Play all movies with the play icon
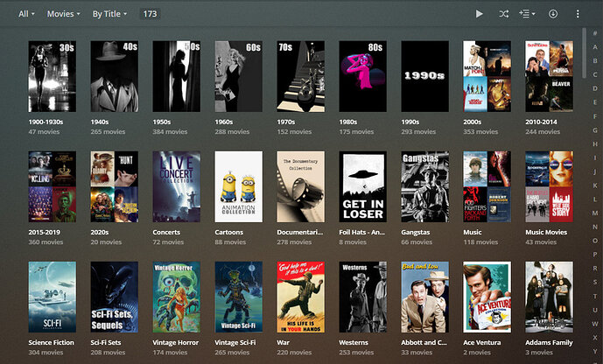This screenshot has width=603, height=364. pyautogui.click(x=479, y=14)
